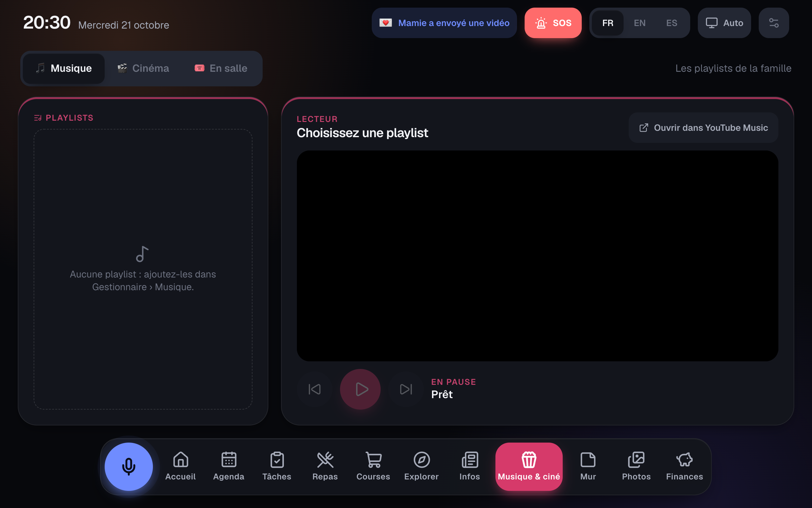Click the 20:30 clock display
The width and height of the screenshot is (812, 508).
[47, 23]
